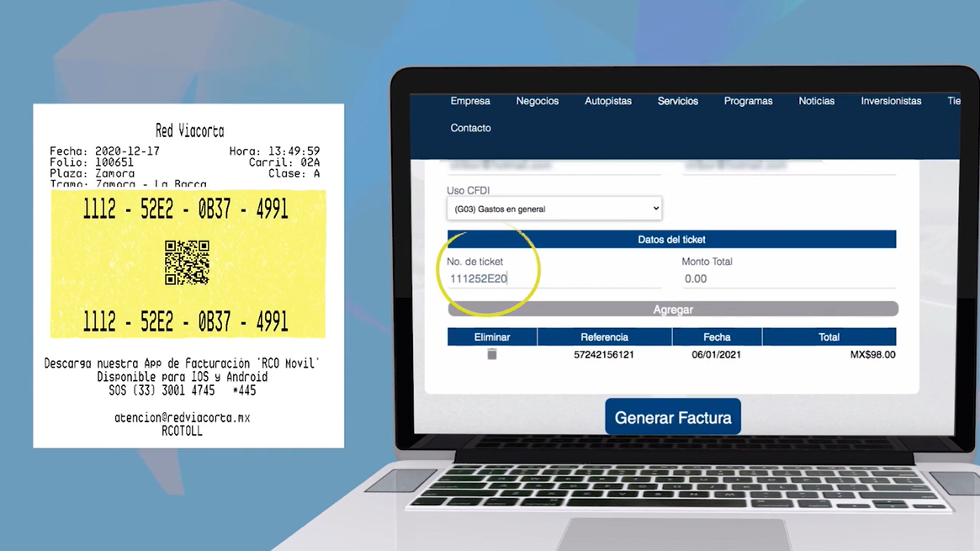
Task: Click the lower ticket code below the QR
Action: tap(186, 322)
